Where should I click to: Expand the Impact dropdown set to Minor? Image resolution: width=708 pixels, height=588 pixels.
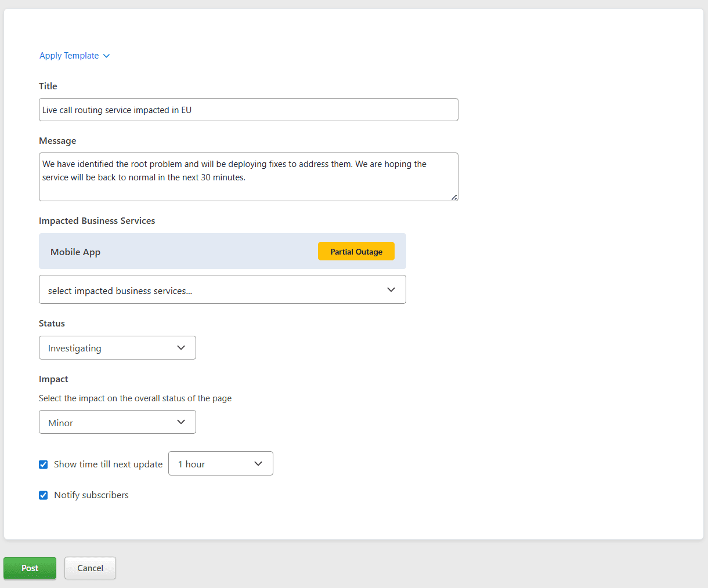point(117,422)
